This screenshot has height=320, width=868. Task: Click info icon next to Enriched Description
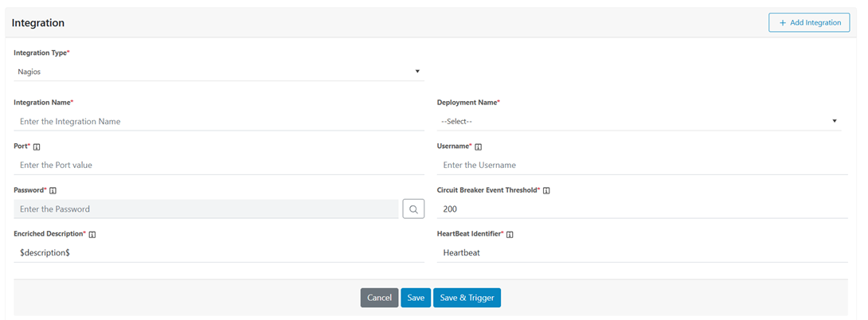point(92,235)
